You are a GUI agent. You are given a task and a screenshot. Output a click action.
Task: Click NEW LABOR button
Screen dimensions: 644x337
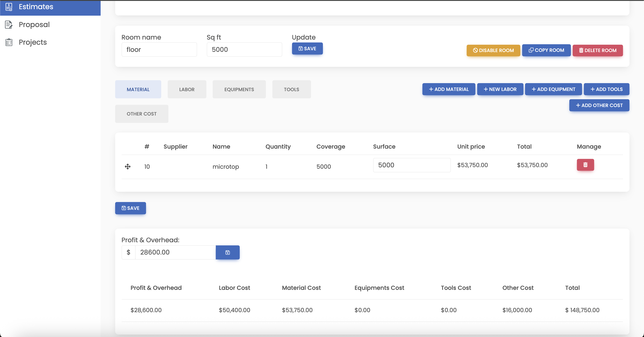[500, 89]
